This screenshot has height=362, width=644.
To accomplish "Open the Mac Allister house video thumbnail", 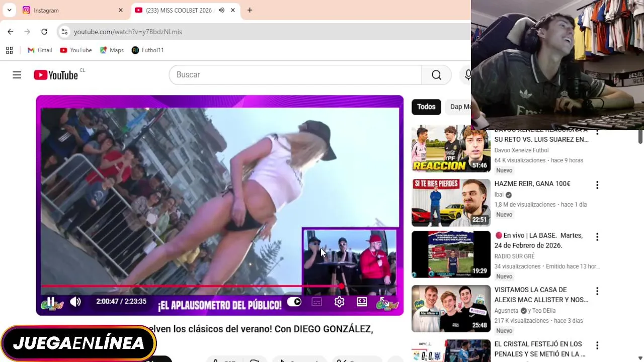I will (x=451, y=309).
